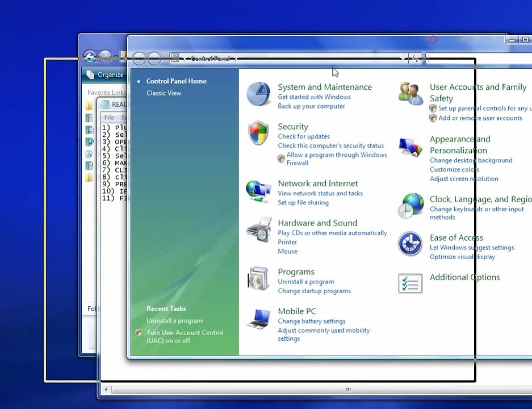This screenshot has height=409, width=532.
Task: Click Let Windows suggest settings link
Action: click(472, 248)
